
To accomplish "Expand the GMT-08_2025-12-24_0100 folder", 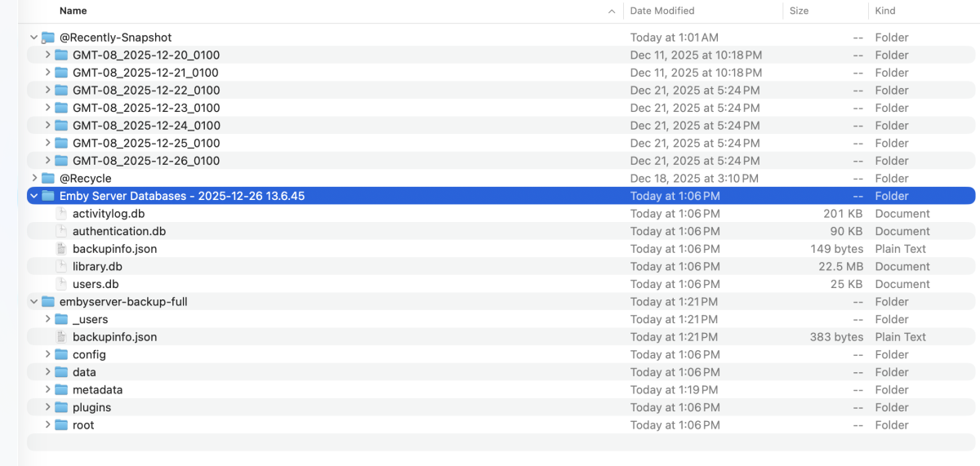I will pos(48,125).
